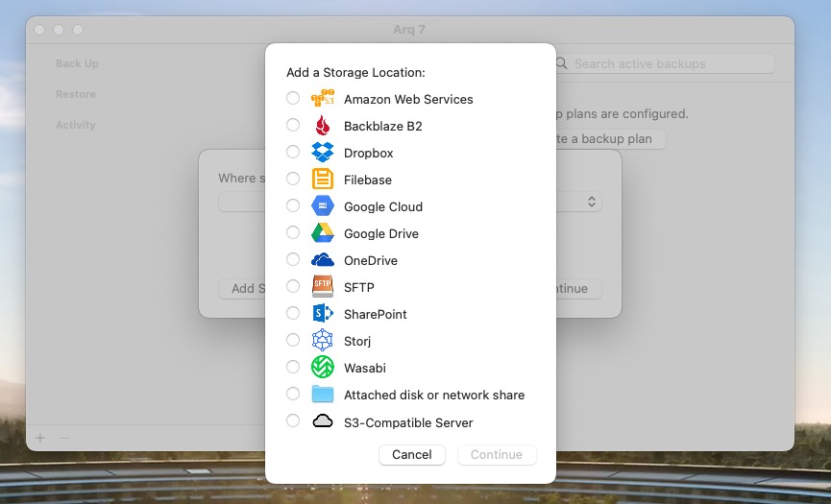Viewport: 831px width, 504px height.
Task: Click the SFTP label
Action: pos(358,287)
